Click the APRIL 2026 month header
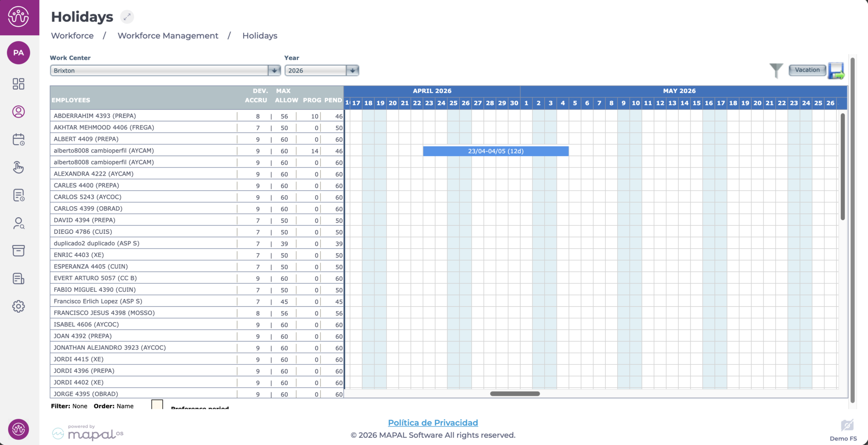Image resolution: width=868 pixels, height=445 pixels. [x=432, y=91]
